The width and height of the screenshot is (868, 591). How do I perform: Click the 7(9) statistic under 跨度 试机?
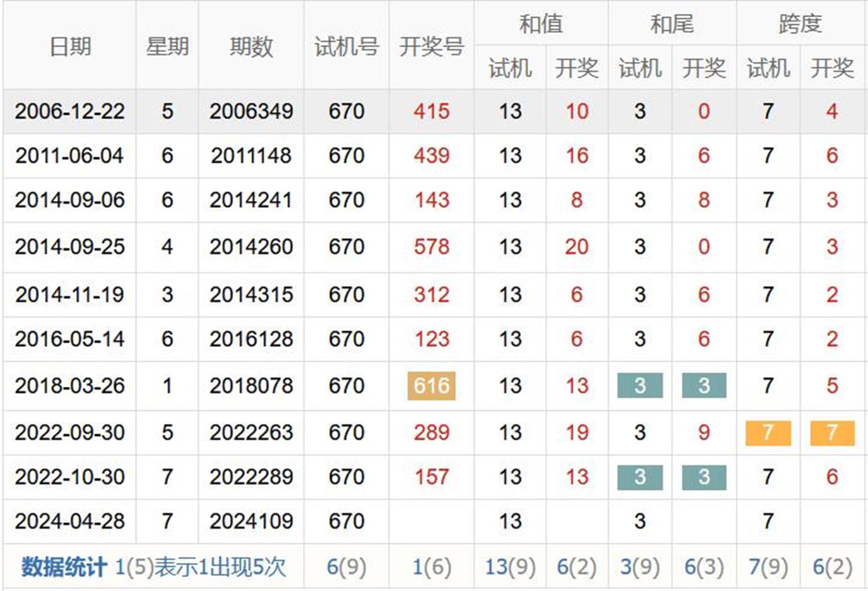[x=768, y=567]
